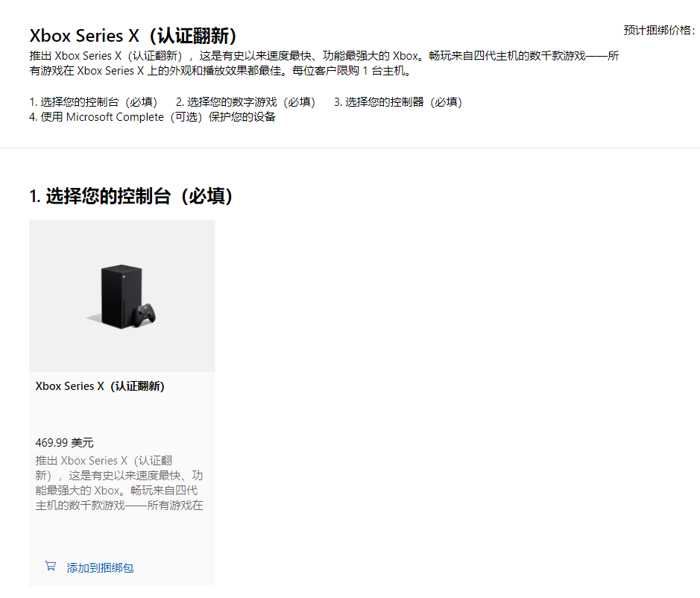This screenshot has height=598, width=700.
Task: Click the Microsoft Complete text in step four
Action: point(115,117)
